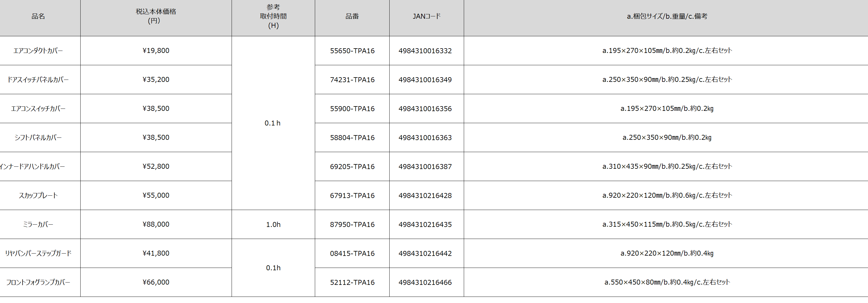Select part number 08415-TPA16

point(352,253)
